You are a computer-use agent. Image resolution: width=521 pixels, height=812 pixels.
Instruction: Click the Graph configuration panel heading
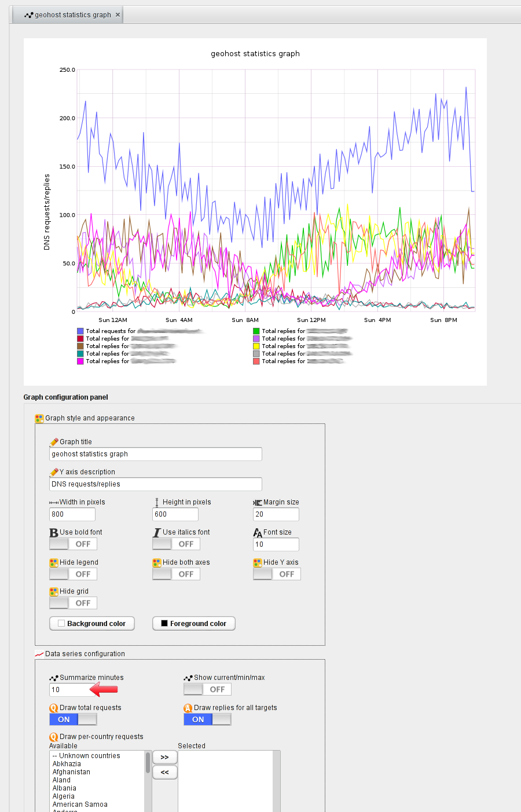point(66,397)
